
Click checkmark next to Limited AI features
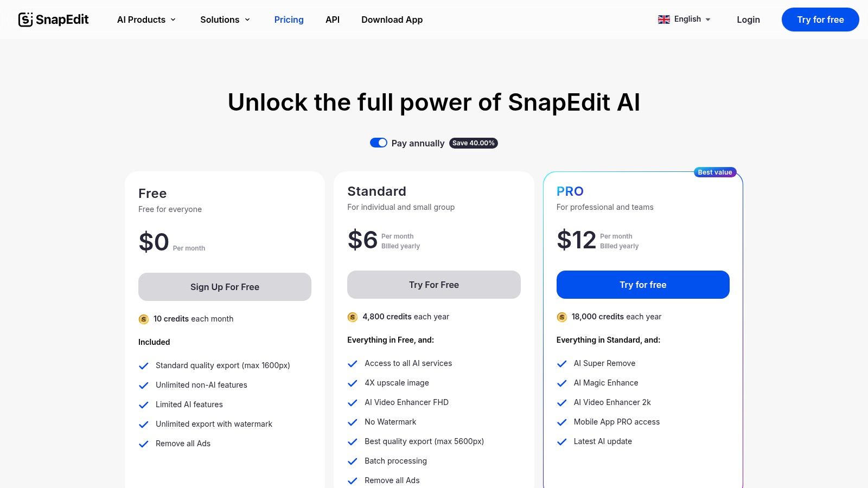[x=144, y=405]
